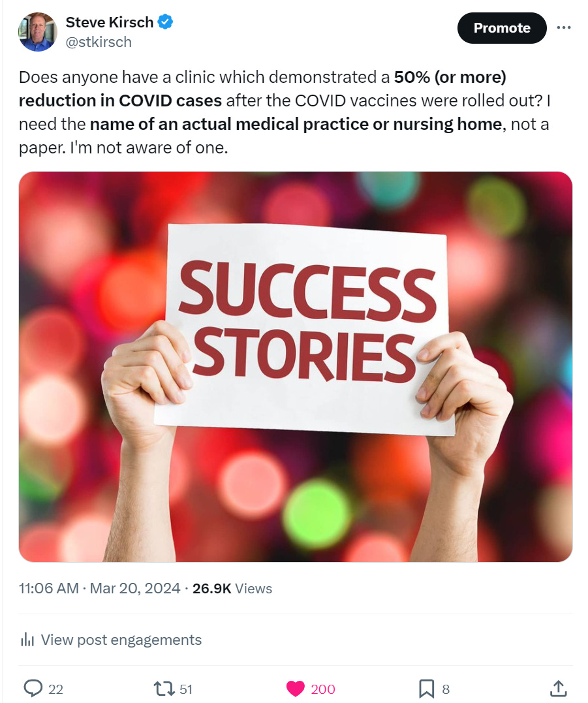The height and width of the screenshot is (703, 588).
Task: Open the three-dot more options menu
Action: 563,28
